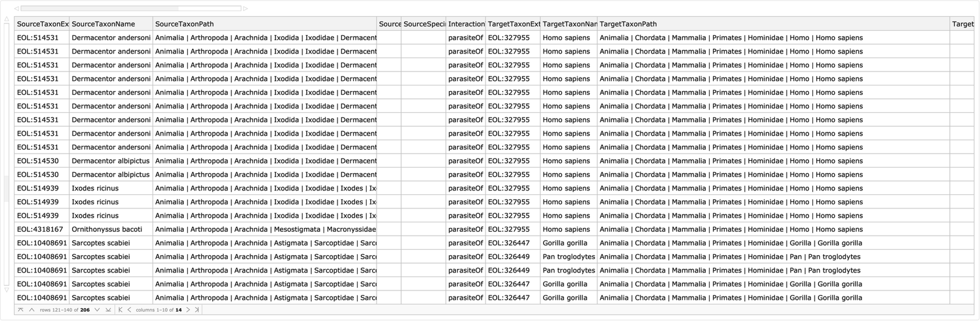Viewport: 980px width, 329px height.
Task: Click the Dermacentor albipictus cell with Homo sapiens
Action: point(110,161)
